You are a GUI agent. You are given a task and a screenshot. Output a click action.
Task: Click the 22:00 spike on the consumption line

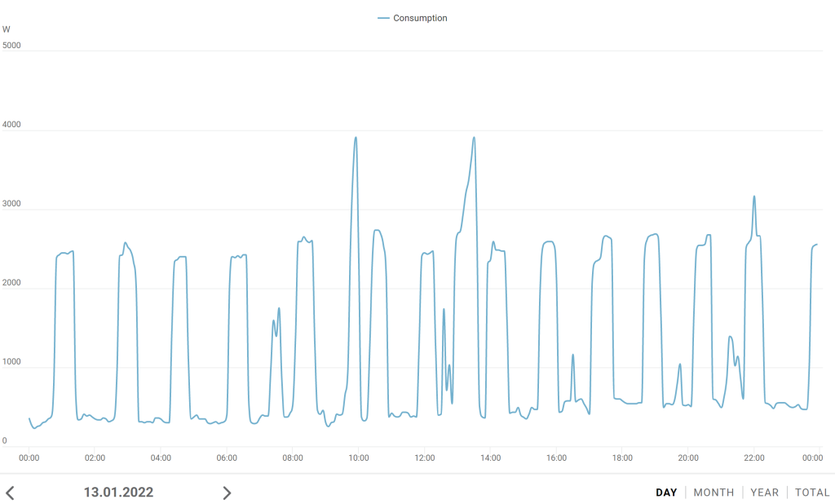pyautogui.click(x=754, y=197)
